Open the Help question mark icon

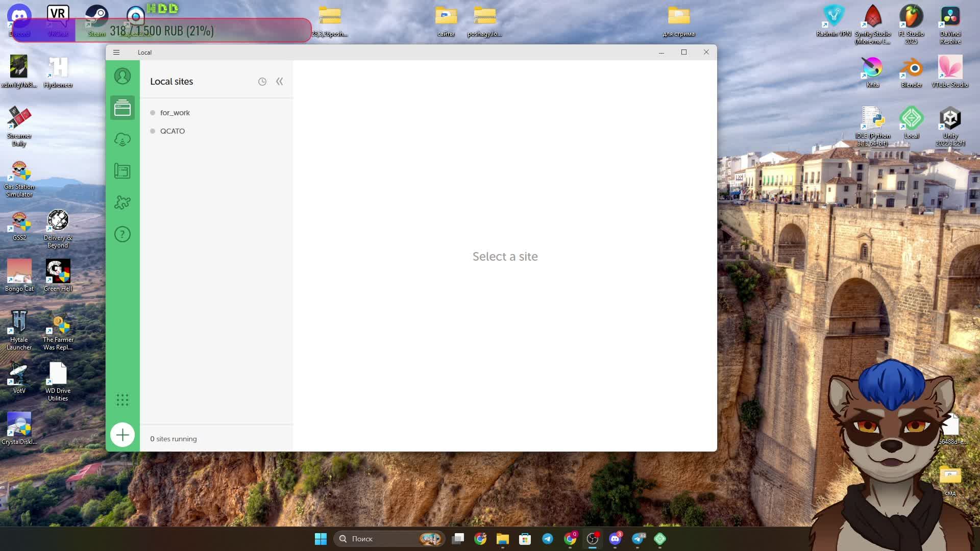point(122,234)
